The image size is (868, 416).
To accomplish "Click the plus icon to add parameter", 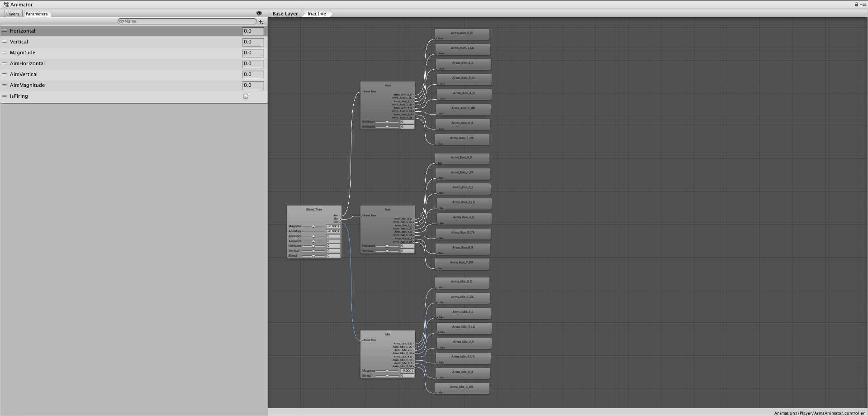I will point(261,22).
